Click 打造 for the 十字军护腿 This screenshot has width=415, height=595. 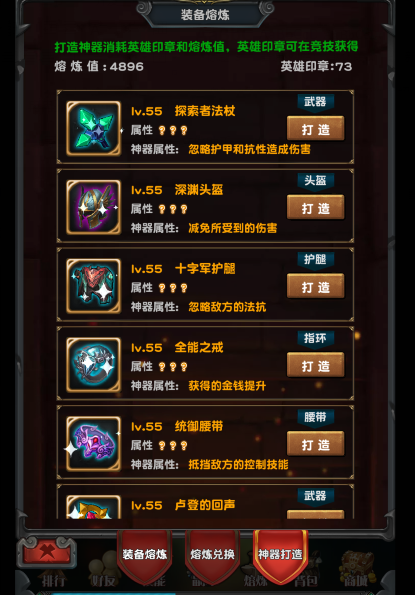coord(316,287)
